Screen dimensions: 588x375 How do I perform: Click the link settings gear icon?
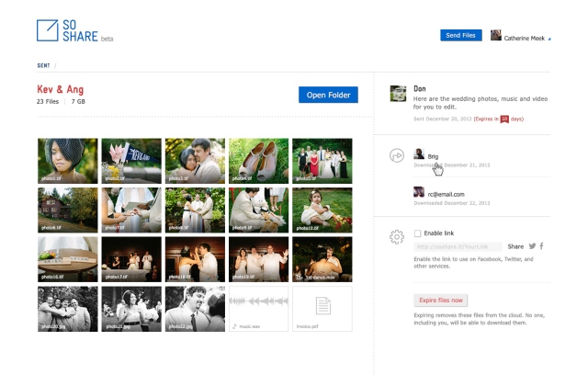pos(397,237)
